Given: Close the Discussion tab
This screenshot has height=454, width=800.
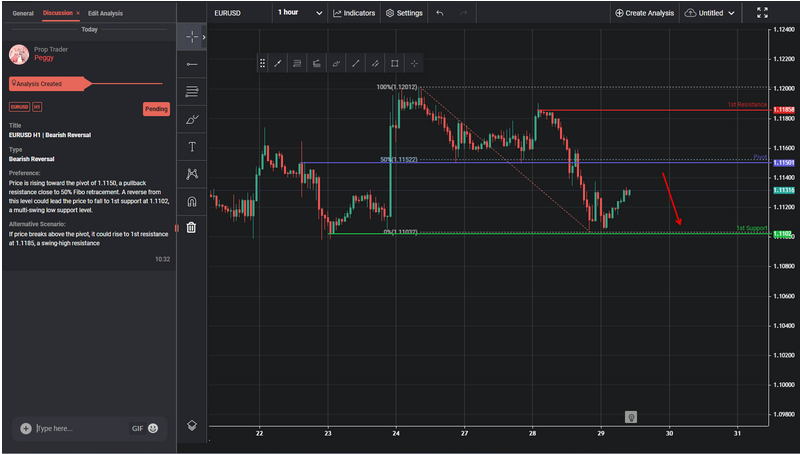Looking at the screenshot, I should click(x=78, y=13).
